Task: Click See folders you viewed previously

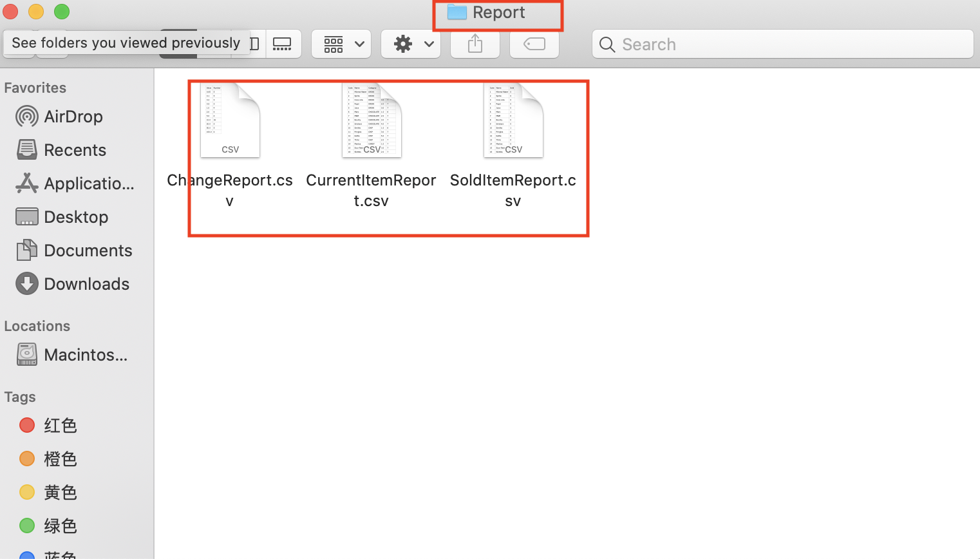Action: (x=124, y=43)
